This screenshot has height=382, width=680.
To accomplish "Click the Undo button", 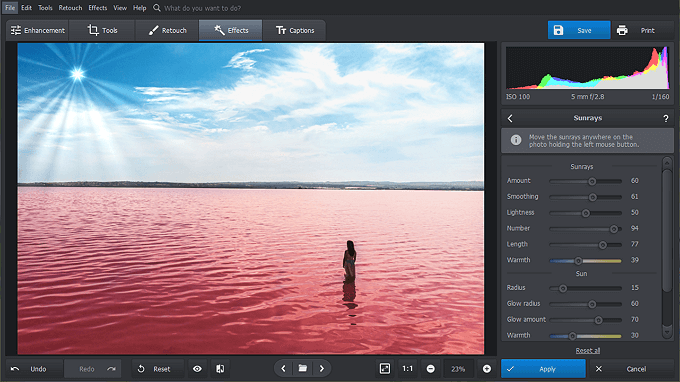I will [35, 369].
